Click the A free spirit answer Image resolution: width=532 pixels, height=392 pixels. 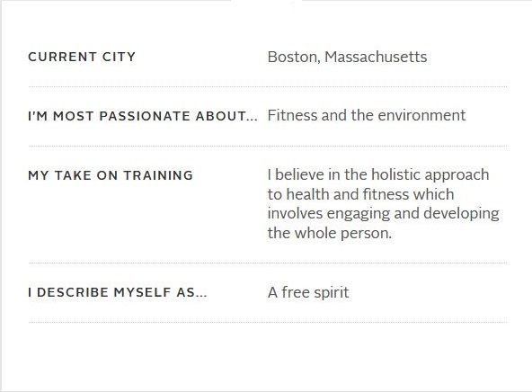pos(308,292)
